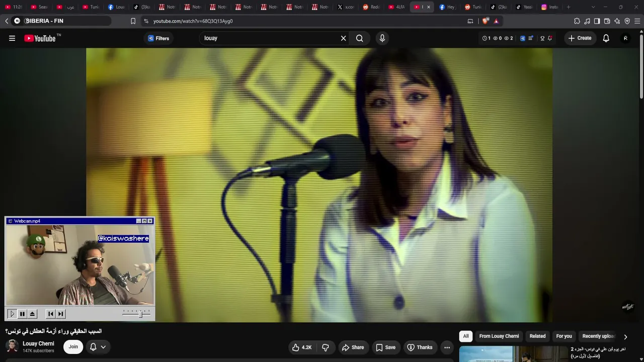The height and width of the screenshot is (362, 644).
Task: Open the tab search dropdown arrow
Action: click(x=593, y=7)
